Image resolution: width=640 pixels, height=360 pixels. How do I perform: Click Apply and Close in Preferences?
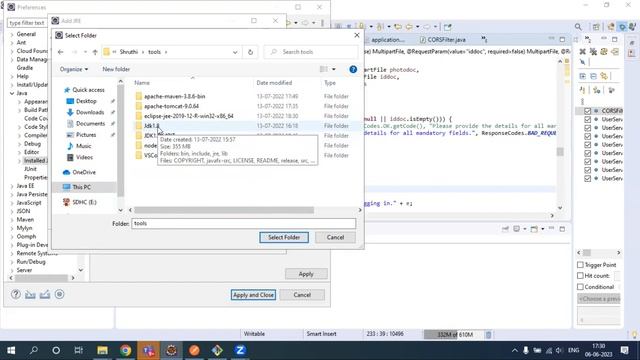coord(253,295)
